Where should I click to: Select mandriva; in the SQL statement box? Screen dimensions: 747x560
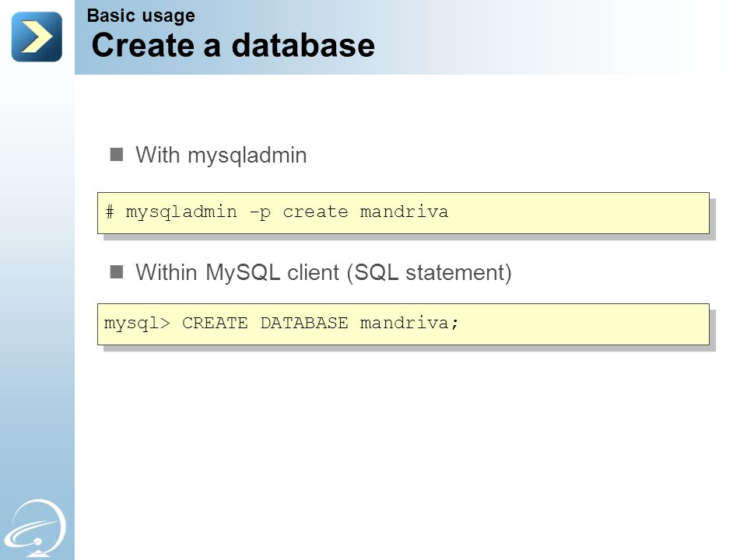click(409, 323)
